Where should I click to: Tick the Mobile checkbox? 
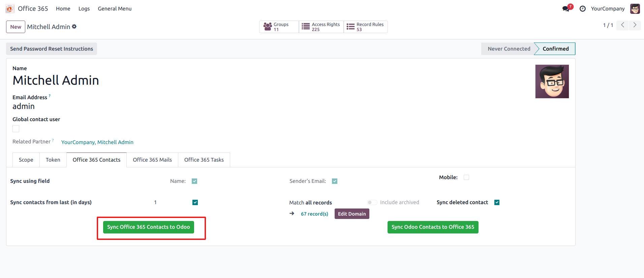click(466, 177)
